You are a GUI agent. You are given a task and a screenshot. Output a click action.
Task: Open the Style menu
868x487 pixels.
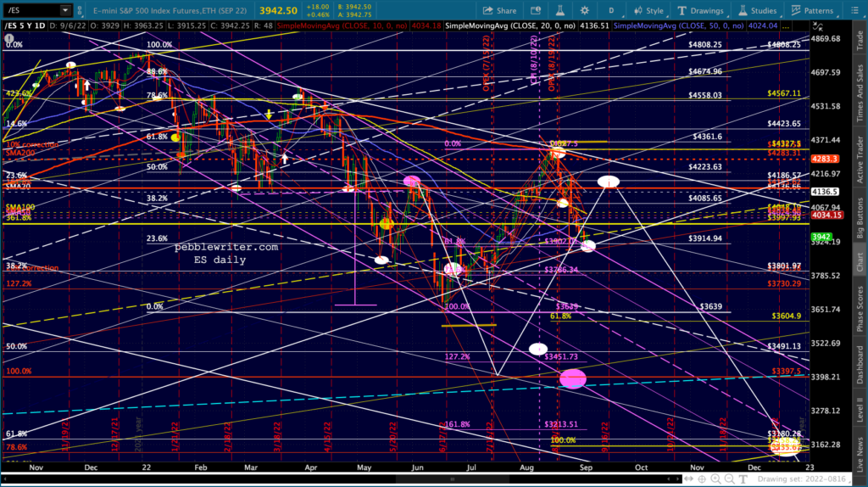coord(648,10)
